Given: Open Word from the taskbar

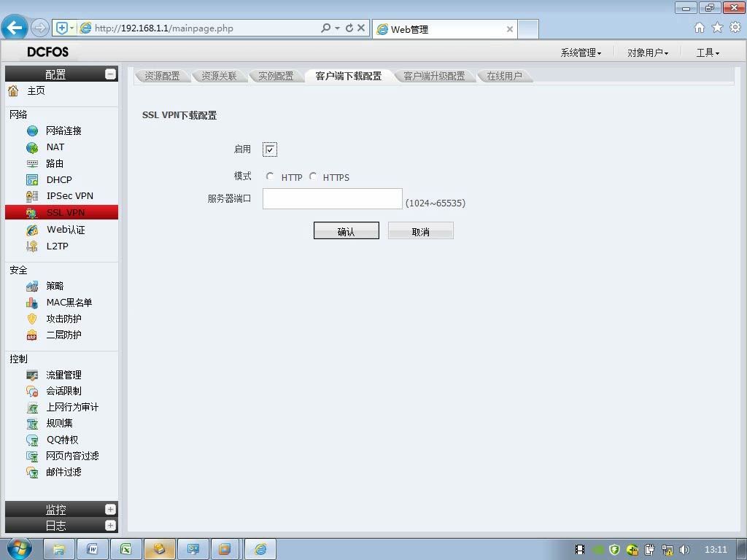Looking at the screenshot, I should click(x=93, y=549).
